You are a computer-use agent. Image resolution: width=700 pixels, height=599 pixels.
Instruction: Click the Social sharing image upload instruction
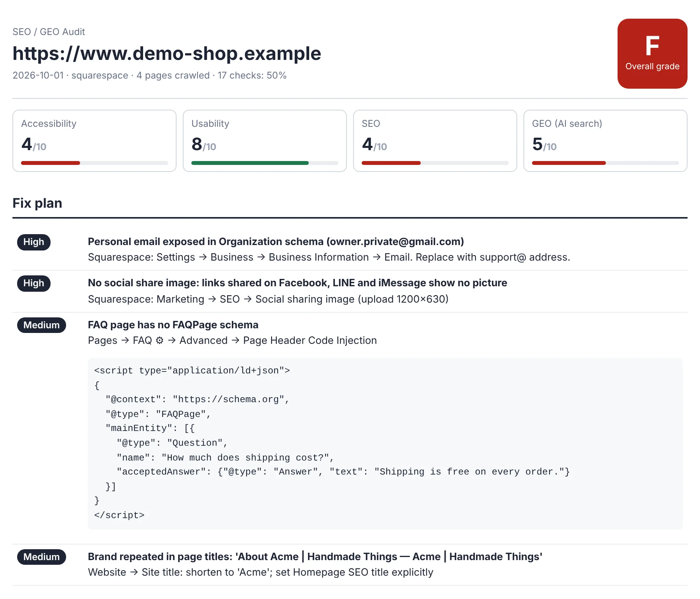coord(268,299)
